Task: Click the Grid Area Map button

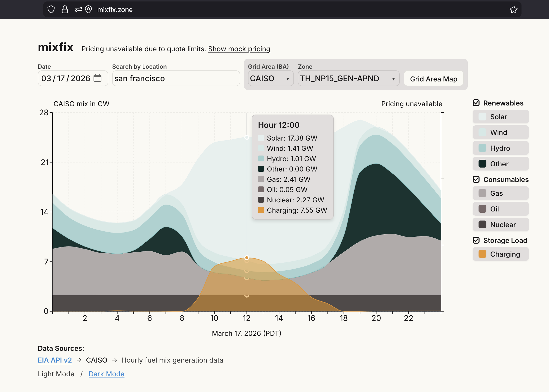Action: [x=433, y=79]
